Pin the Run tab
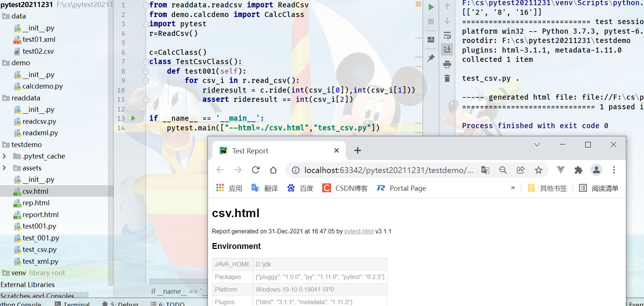The height and width of the screenshot is (306, 644). 431,58
